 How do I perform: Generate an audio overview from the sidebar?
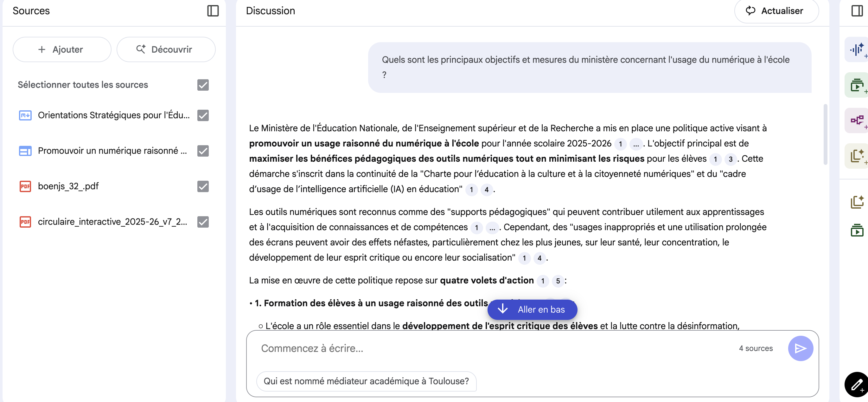click(857, 50)
